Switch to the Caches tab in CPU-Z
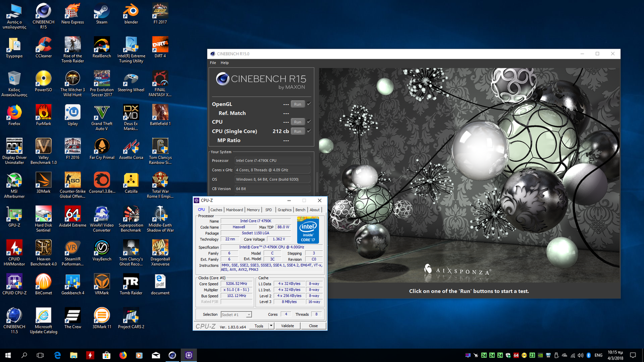 [216, 210]
